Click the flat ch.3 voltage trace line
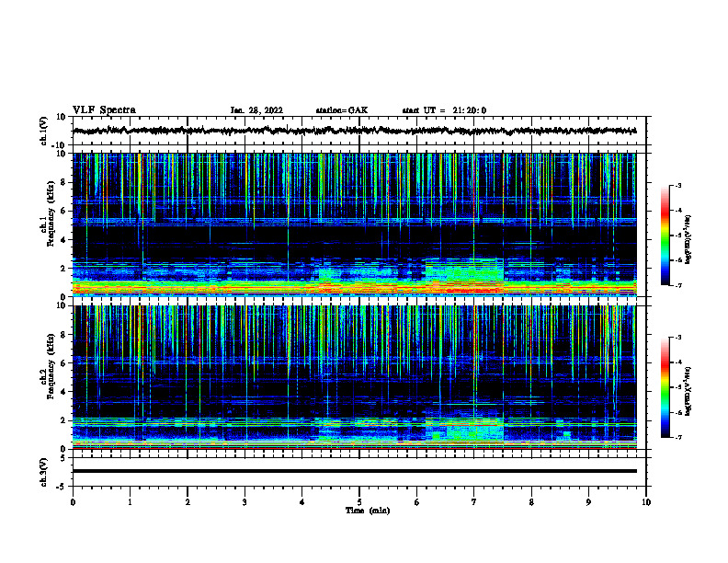 [x=354, y=471]
